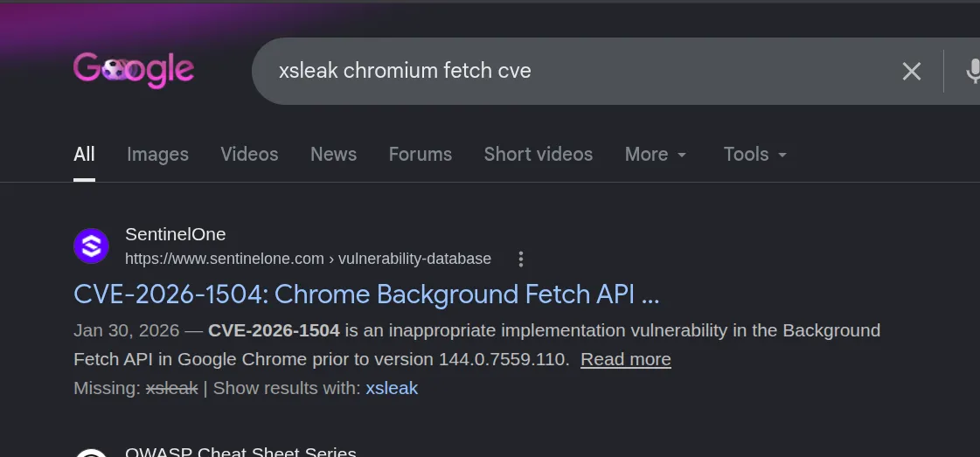980x457 pixels.
Task: Click the OWASP Cheat Sheet Series result name
Action: pyautogui.click(x=240, y=452)
